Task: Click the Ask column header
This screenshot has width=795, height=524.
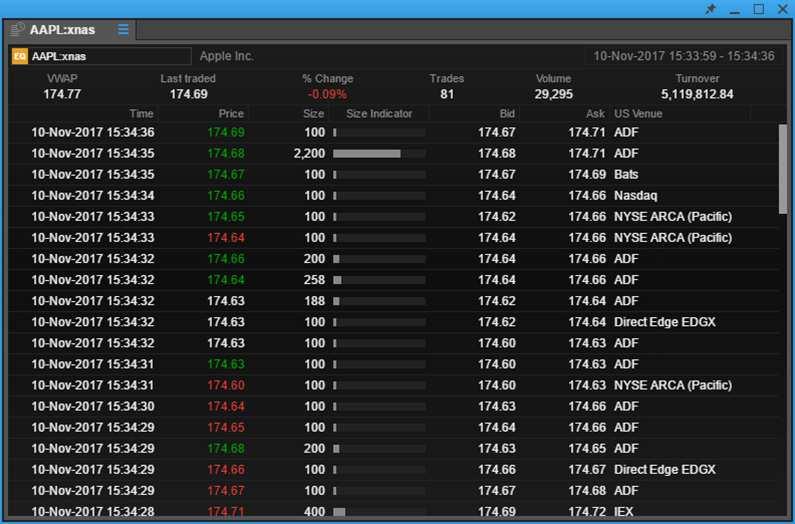Action: (x=595, y=114)
